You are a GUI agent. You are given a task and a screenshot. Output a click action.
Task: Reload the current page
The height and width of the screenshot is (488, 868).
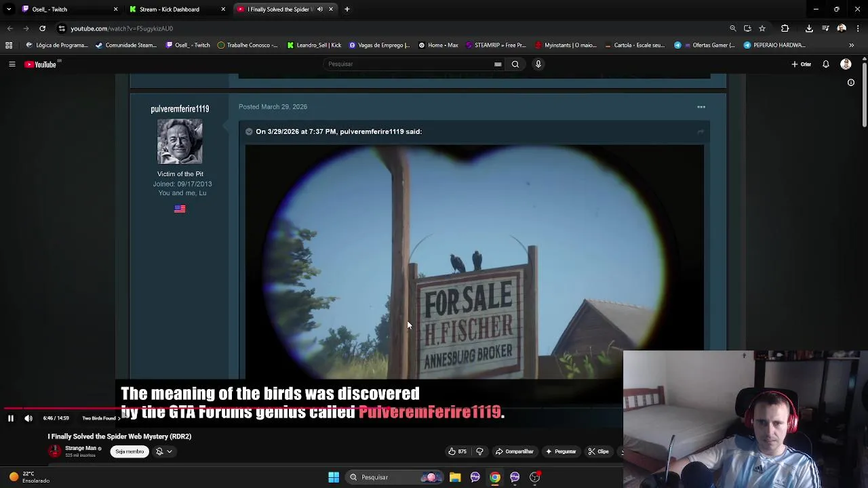[x=42, y=28]
